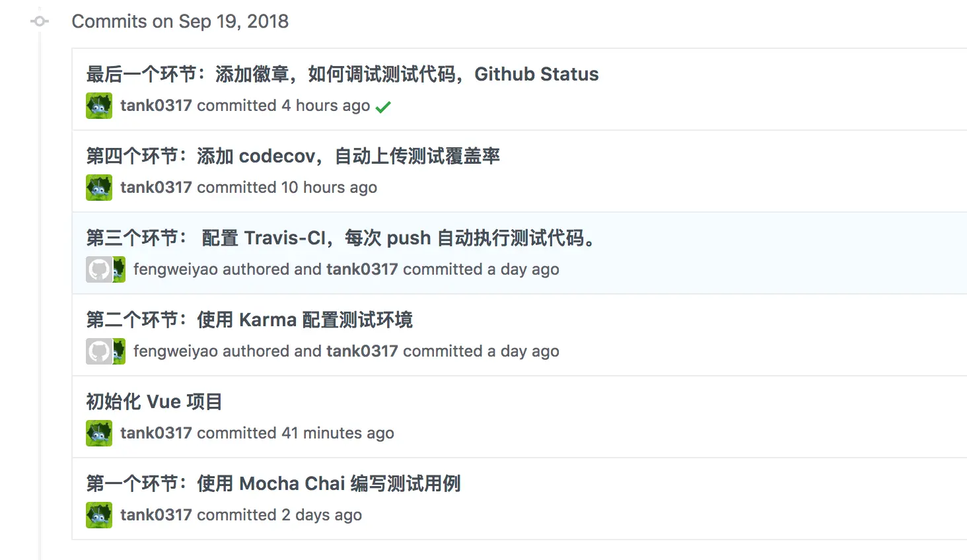Click tank0317's avatar on the Mocha Chai commit

click(x=98, y=514)
